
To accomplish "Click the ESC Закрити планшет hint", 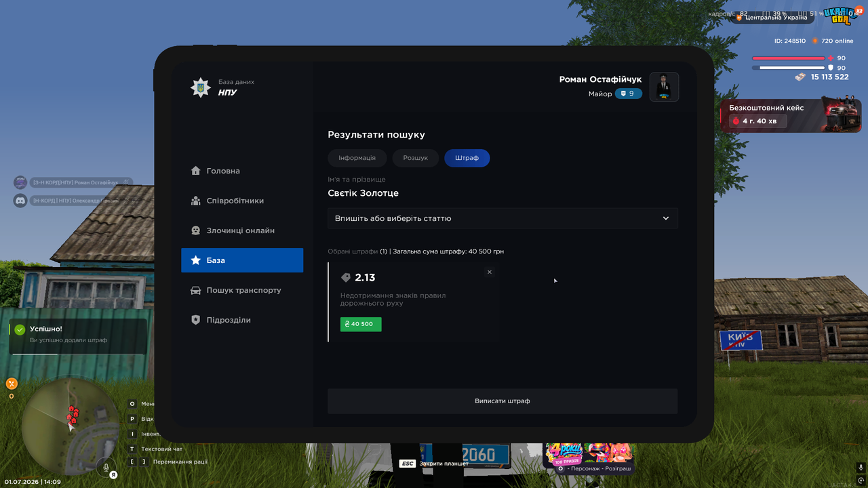I will [434, 464].
